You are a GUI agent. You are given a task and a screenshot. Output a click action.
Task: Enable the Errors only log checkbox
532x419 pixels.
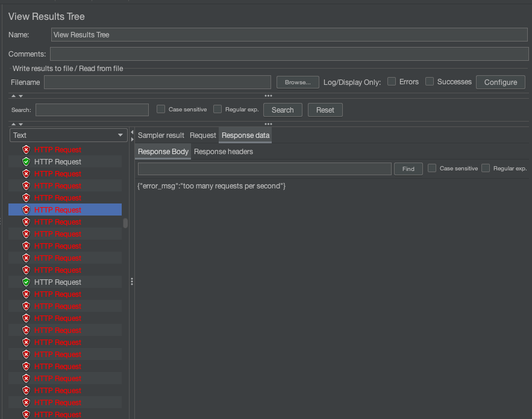392,82
